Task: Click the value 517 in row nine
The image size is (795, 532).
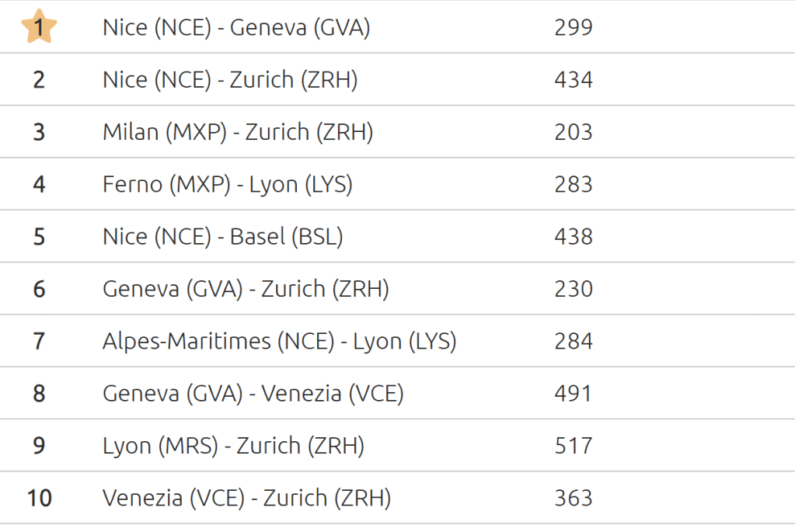Action: click(x=574, y=446)
